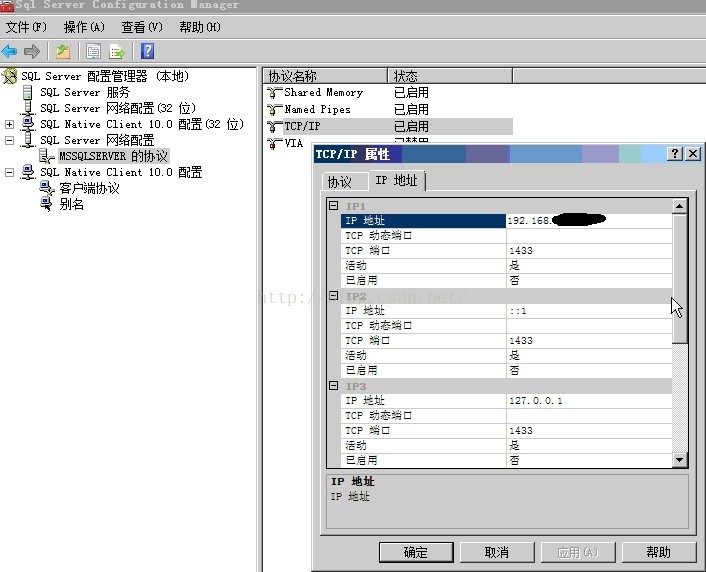Viewport: 706px width, 572px height.
Task: Click the MSSQLSERVER 的协议 node icon
Action: click(x=47, y=156)
